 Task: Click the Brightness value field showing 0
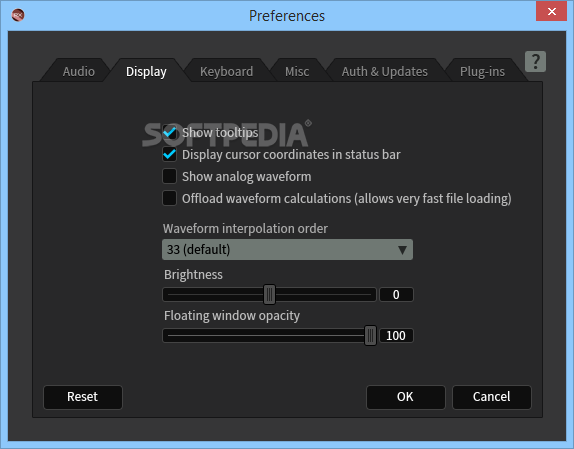[396, 295]
